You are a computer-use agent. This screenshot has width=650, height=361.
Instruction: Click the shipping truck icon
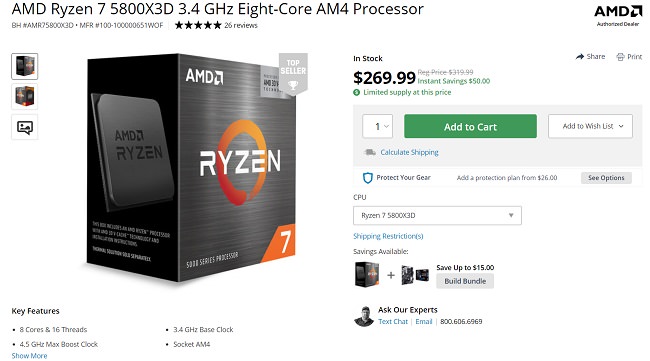(x=370, y=152)
